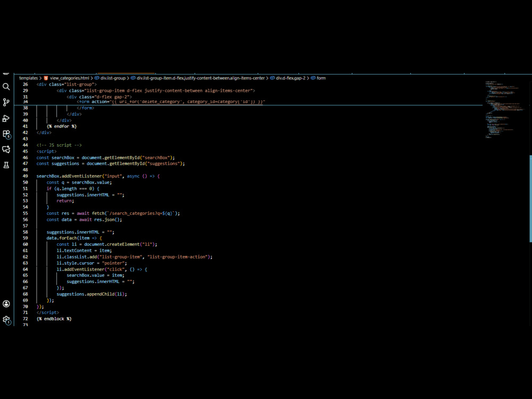This screenshot has width=532, height=399.
Task: Open the form breadcrumb
Action: 321,78
